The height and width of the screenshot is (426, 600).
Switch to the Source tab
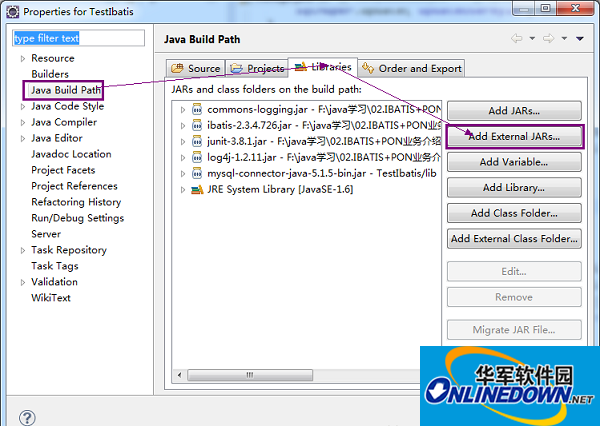tap(196, 69)
